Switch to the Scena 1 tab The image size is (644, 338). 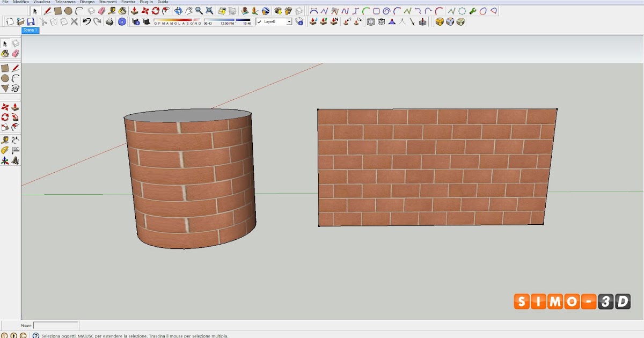(x=30, y=31)
